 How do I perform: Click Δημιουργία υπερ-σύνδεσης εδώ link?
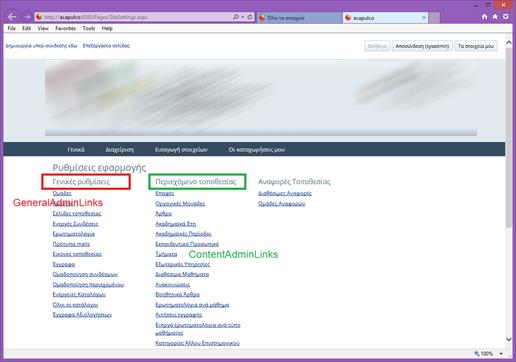tap(41, 46)
